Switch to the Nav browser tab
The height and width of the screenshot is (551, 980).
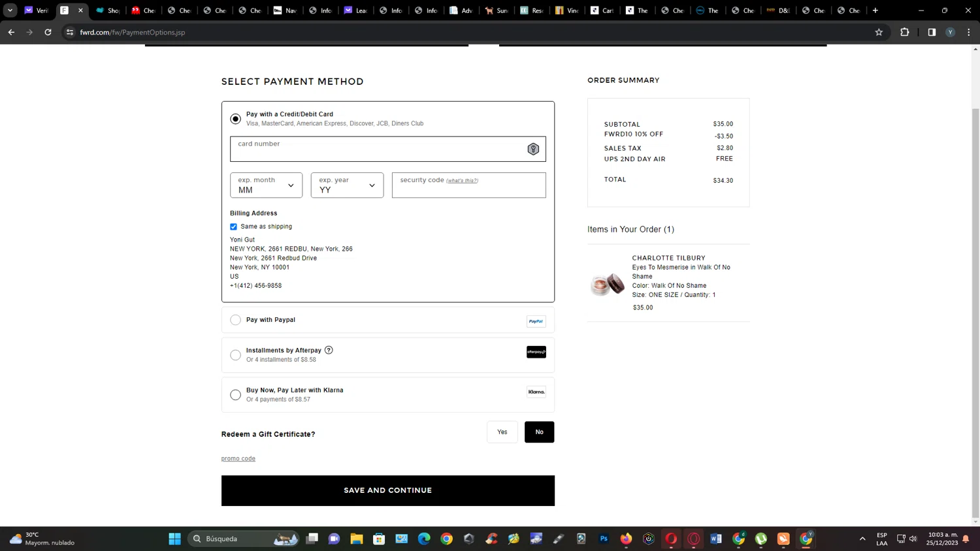coord(285,10)
